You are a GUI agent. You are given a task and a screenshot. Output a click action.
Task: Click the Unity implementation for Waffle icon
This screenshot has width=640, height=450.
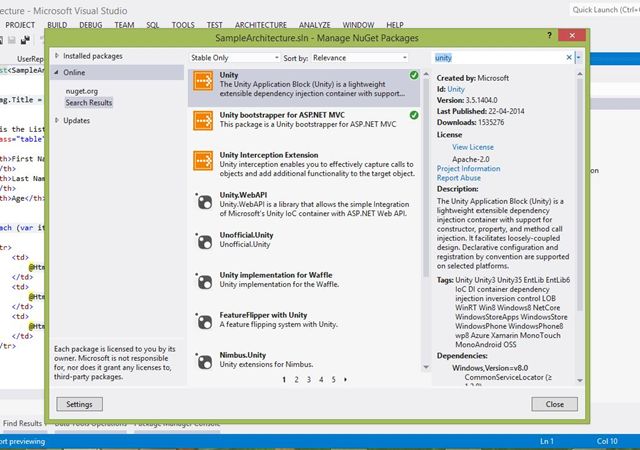pyautogui.click(x=204, y=281)
